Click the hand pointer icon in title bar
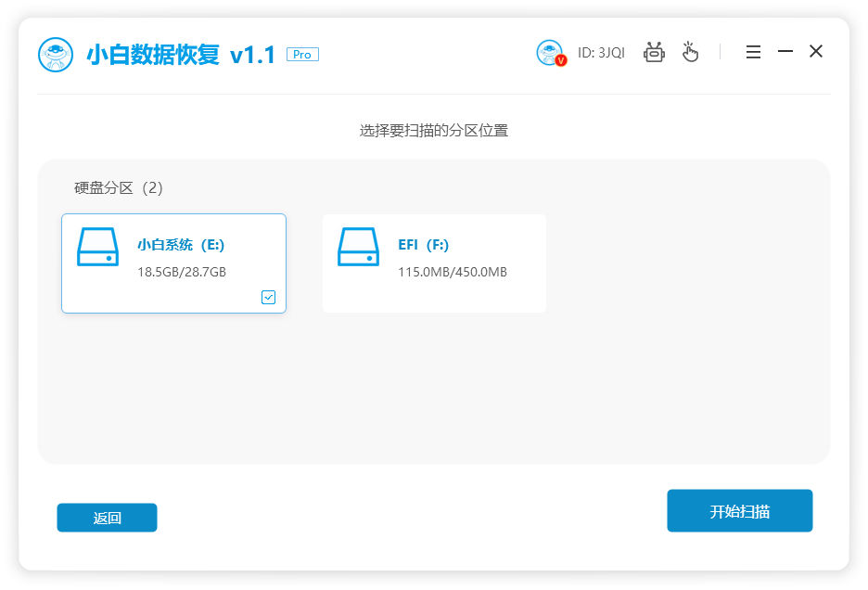Viewport: 868px width, 590px height. [690, 52]
